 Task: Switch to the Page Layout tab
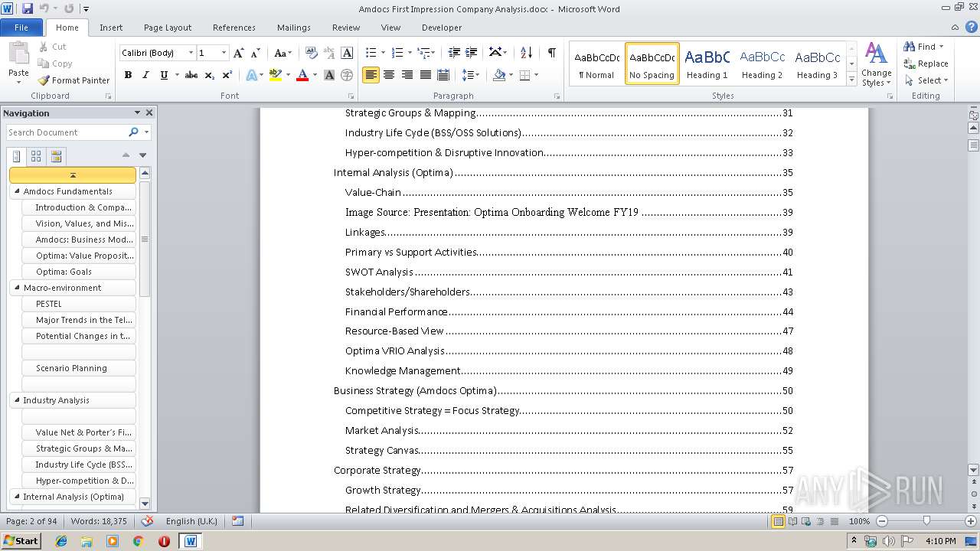click(x=168, y=27)
